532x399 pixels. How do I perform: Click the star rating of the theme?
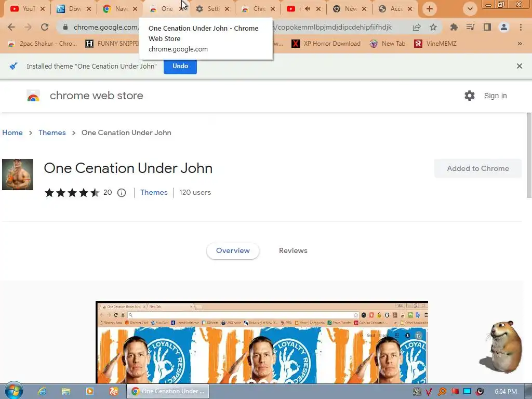pos(72,193)
